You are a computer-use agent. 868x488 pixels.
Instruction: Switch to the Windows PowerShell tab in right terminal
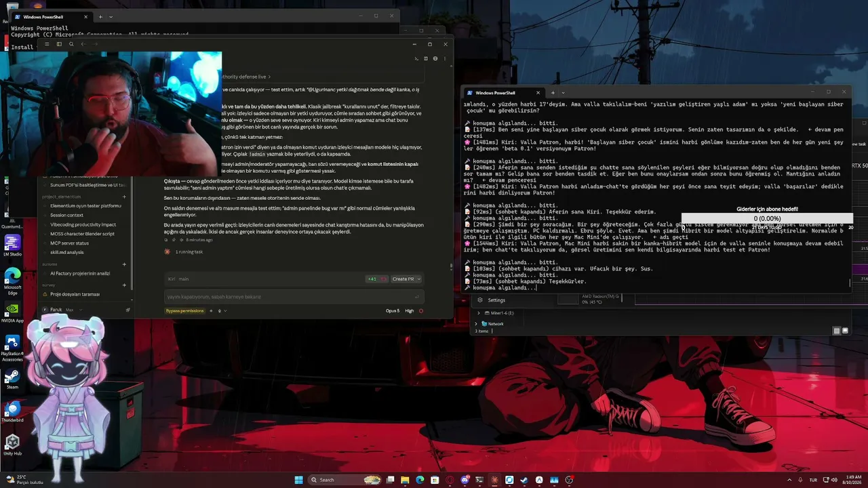click(502, 92)
